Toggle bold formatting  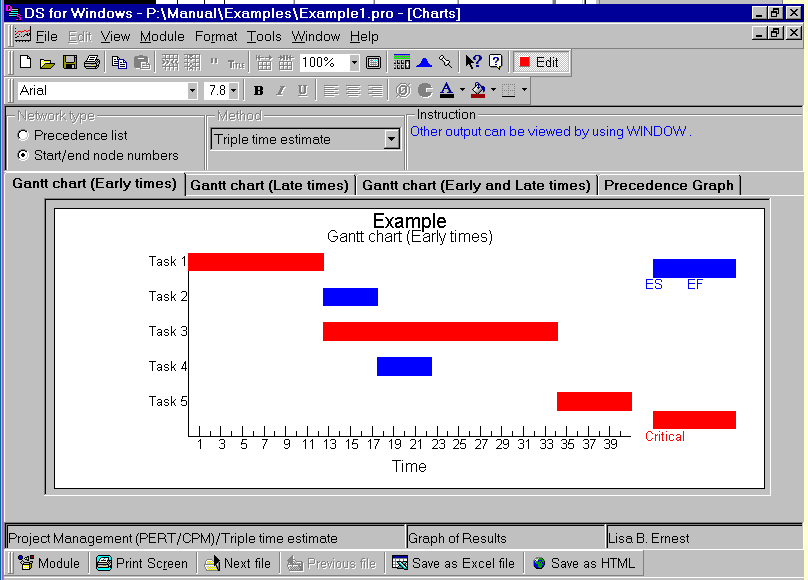(x=258, y=91)
